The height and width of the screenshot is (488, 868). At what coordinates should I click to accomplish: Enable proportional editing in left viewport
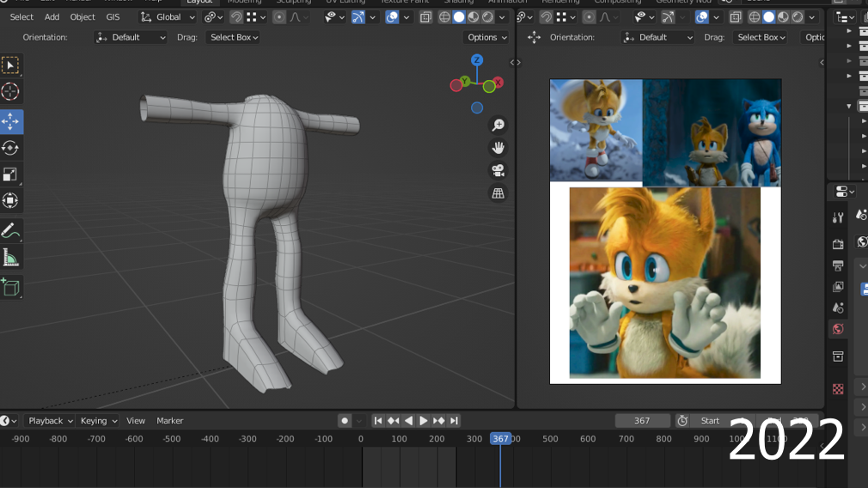coord(279,17)
